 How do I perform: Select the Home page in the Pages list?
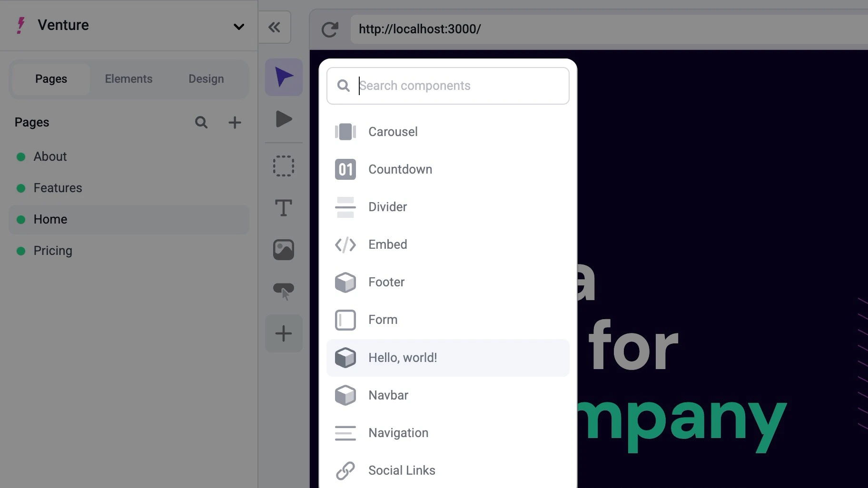[50, 219]
